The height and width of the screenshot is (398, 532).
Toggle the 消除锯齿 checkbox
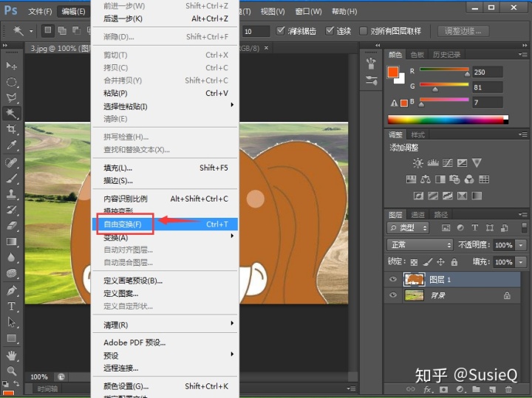[x=280, y=31]
